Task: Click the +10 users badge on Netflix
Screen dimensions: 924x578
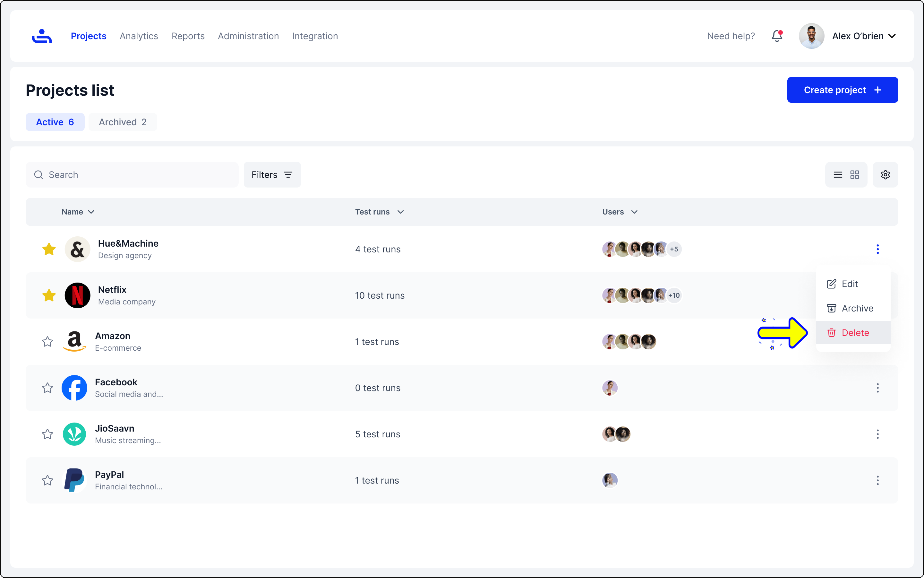Action: [674, 295]
